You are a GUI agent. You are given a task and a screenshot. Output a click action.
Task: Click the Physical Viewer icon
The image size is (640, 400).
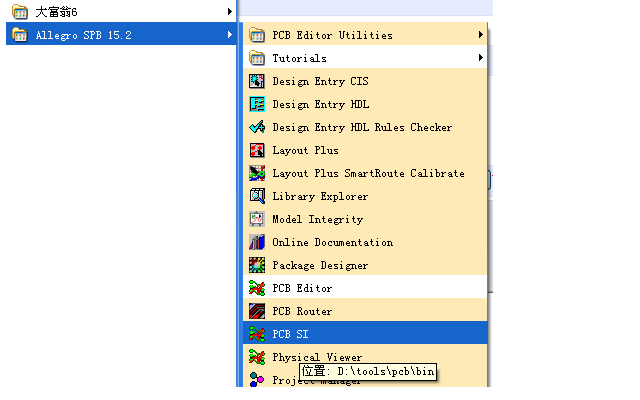[257, 357]
